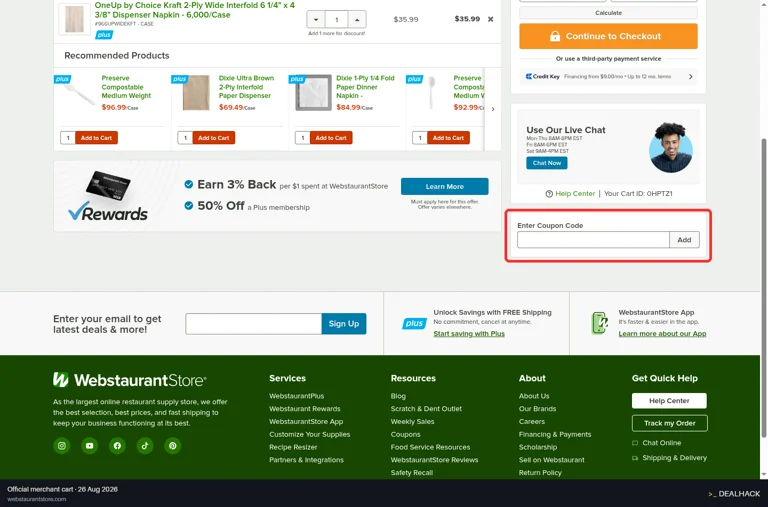This screenshot has width=768, height=507.
Task: Start a chat with Chat Now
Action: (547, 163)
